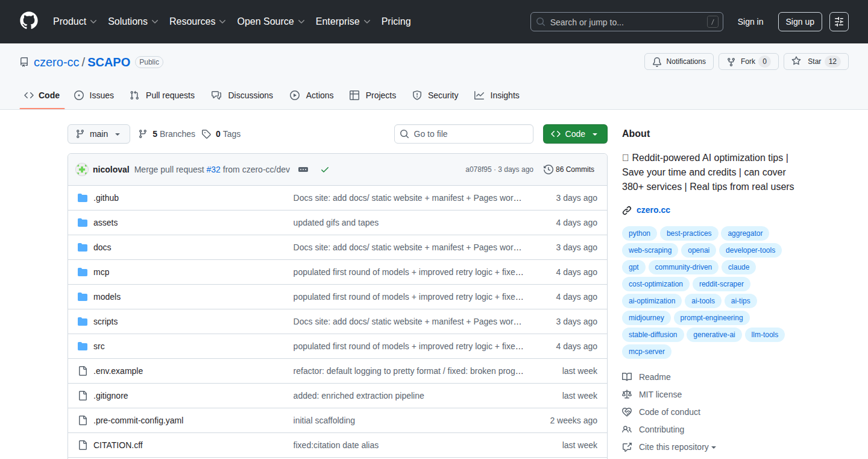
Task: Switch to the Issues tab
Action: point(94,95)
